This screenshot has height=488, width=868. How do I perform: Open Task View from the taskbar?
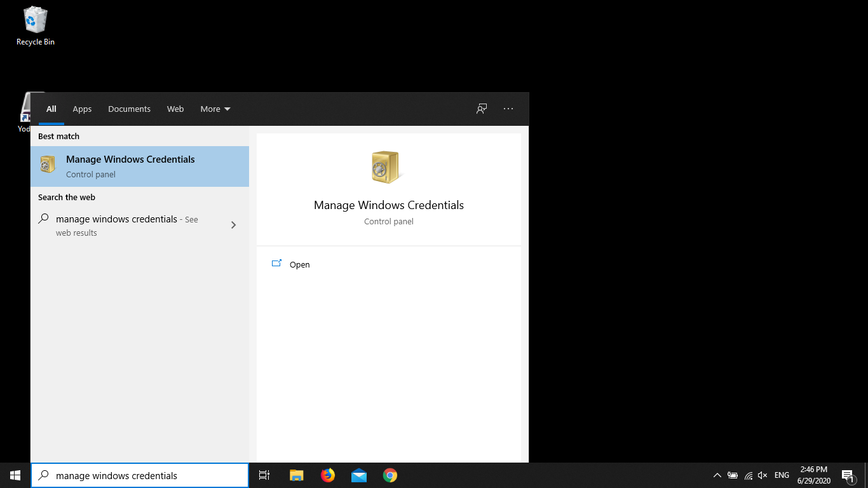pos(264,475)
